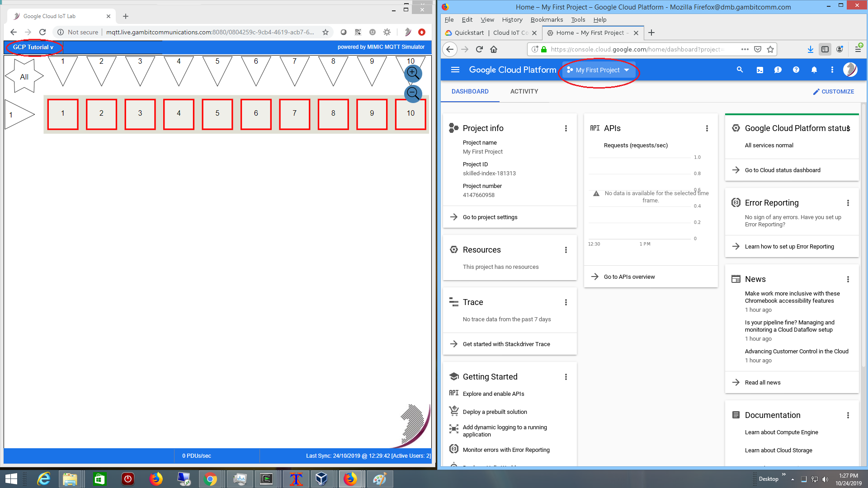Image resolution: width=868 pixels, height=488 pixels.
Task: Activate Cloud Shell icon
Action: (760, 70)
